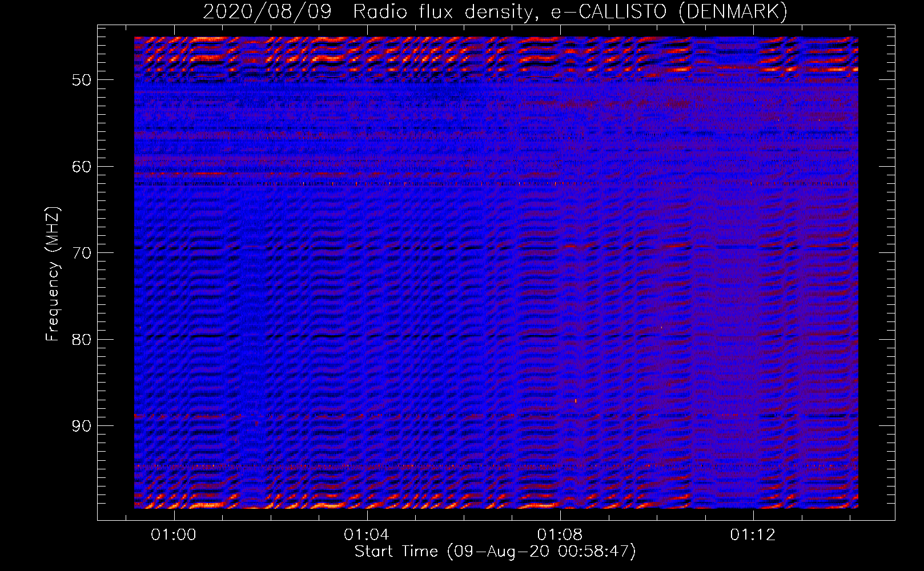Click the 01:12 time tick label
924x571 pixels.
click(753, 535)
